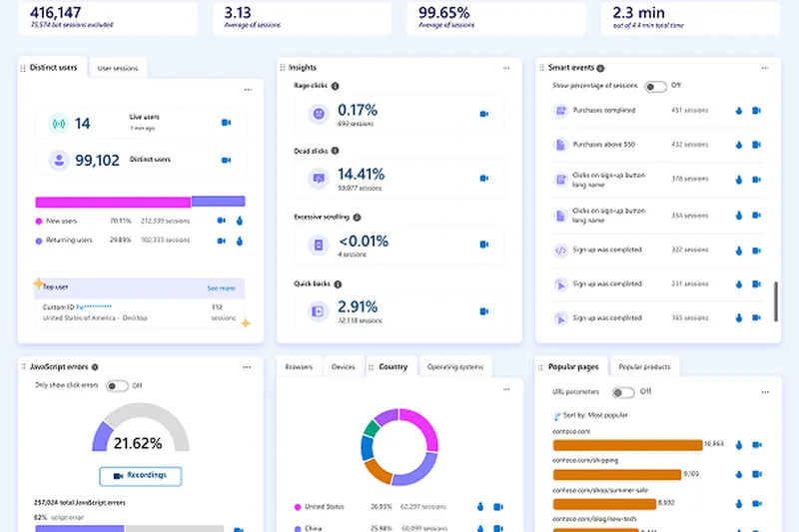
Task: Open more options menu in Smart events card
Action: [x=764, y=68]
